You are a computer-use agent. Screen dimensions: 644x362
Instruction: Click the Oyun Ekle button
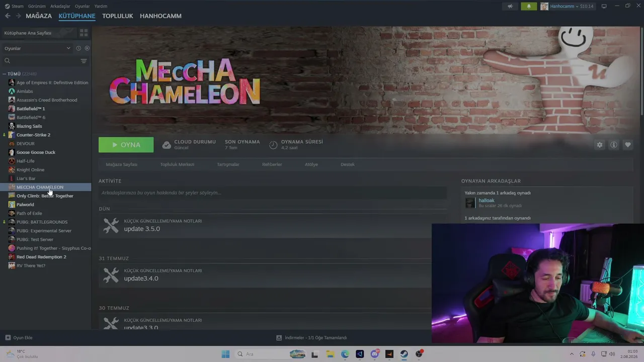pyautogui.click(x=19, y=337)
